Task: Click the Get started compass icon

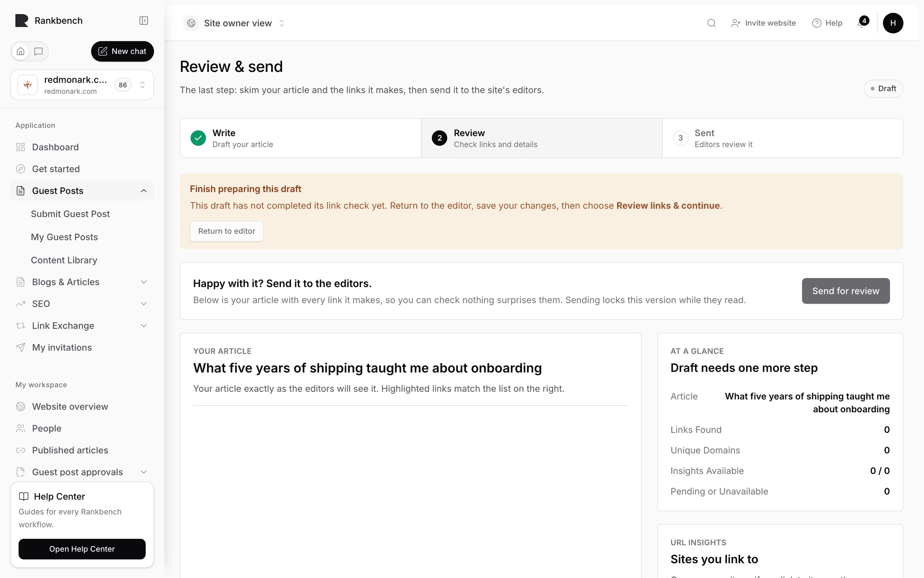Action: pos(21,169)
